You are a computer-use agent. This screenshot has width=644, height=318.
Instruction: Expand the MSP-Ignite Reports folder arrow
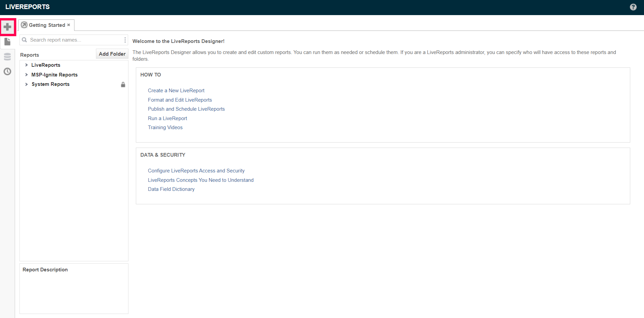pyautogui.click(x=26, y=75)
